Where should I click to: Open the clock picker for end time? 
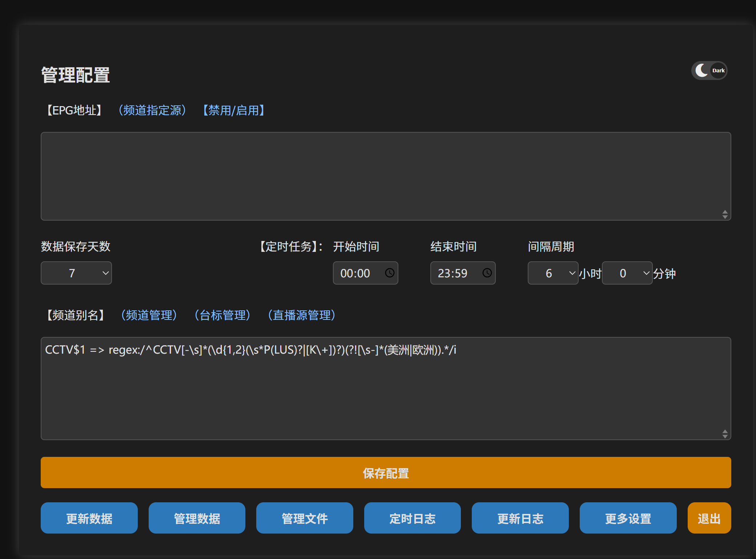(487, 273)
